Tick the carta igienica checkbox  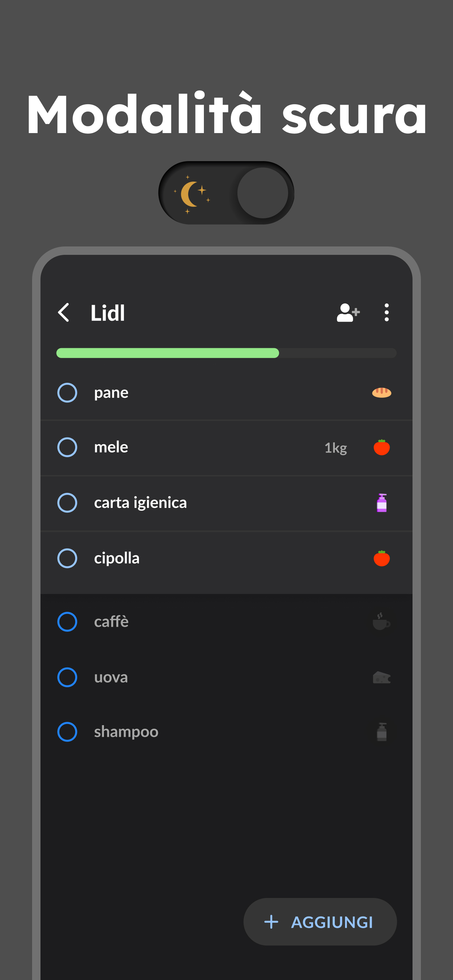coord(67,503)
